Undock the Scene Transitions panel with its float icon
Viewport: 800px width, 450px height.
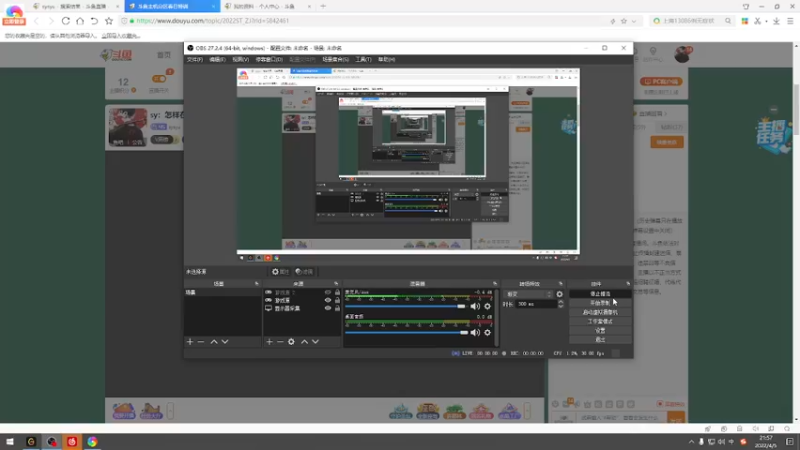click(x=561, y=284)
